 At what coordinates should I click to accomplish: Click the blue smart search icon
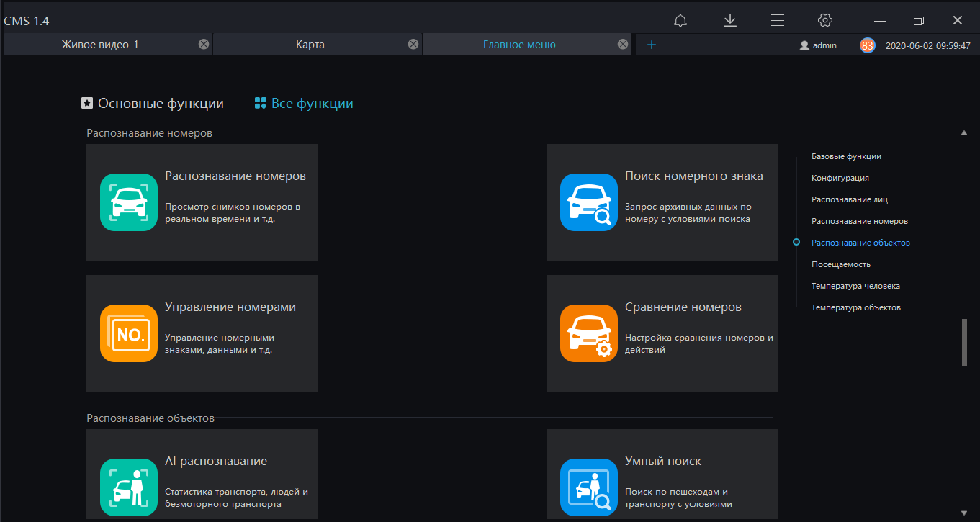(589, 487)
